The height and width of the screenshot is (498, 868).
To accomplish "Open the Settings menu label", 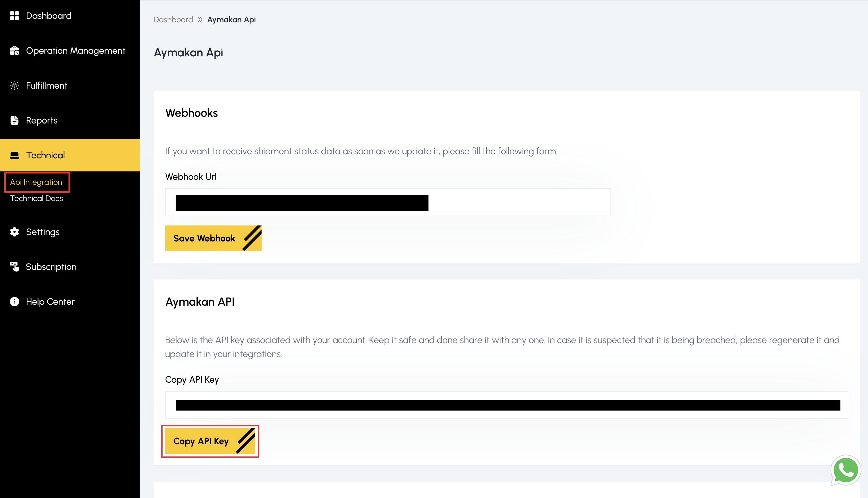I will pos(43,232).
